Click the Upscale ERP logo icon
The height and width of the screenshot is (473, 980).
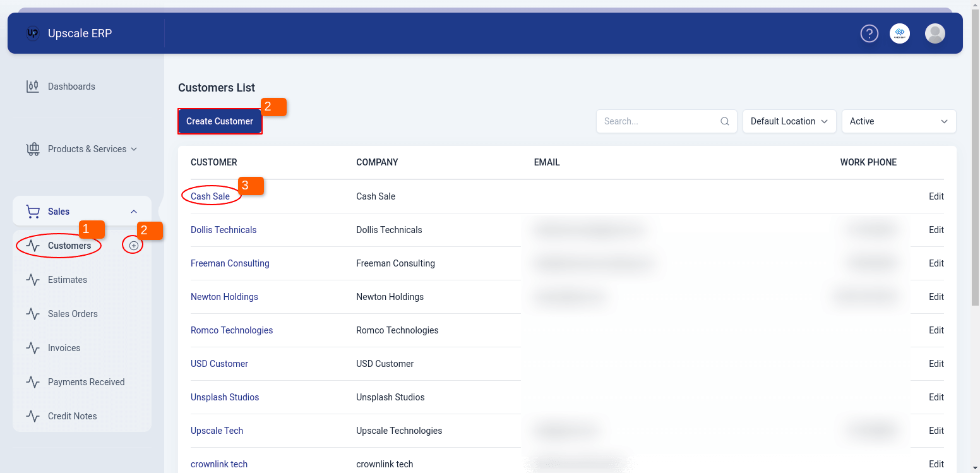coord(33,33)
